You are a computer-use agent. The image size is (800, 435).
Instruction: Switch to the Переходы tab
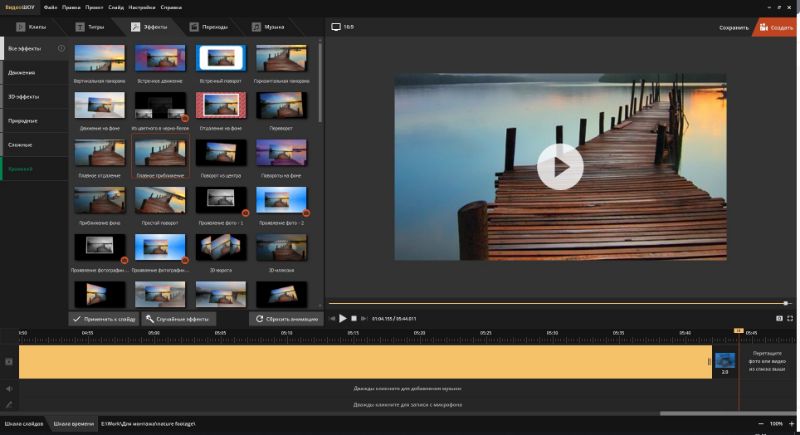coord(209,27)
